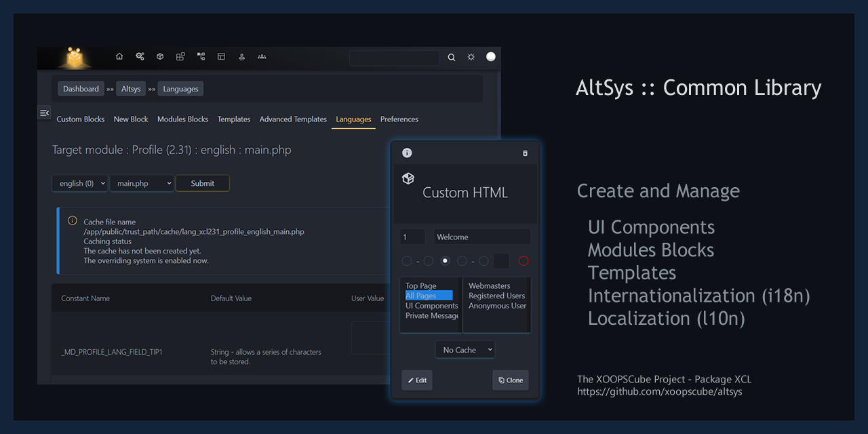Select Top Page in the pages list

(421, 286)
